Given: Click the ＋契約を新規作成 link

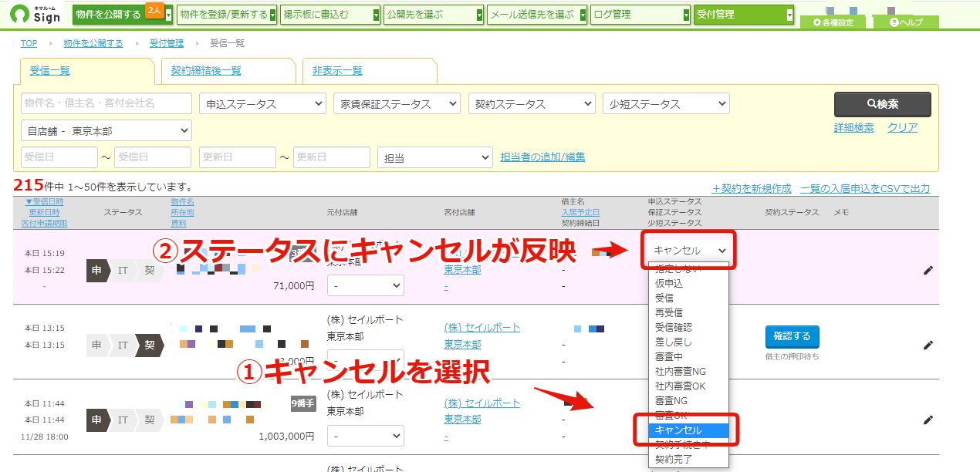Looking at the screenshot, I should 751,188.
